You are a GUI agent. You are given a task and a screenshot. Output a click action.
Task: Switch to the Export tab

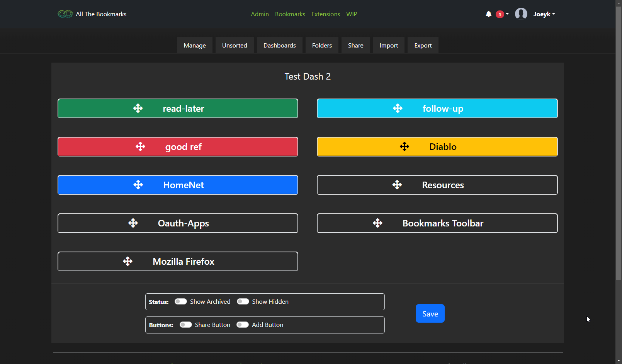[423, 45]
